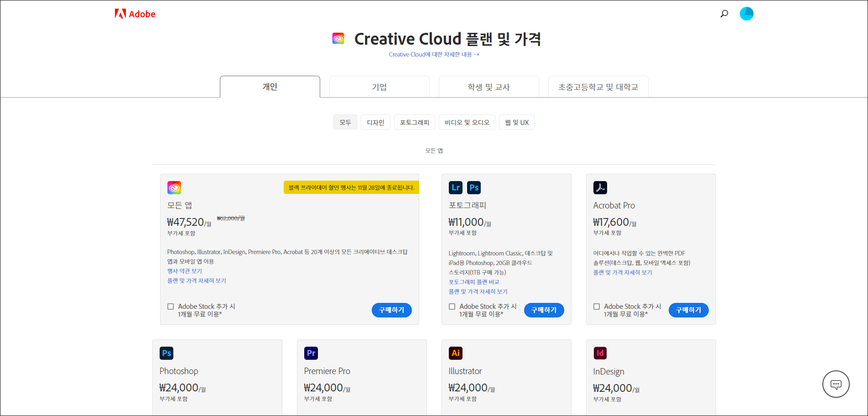The height and width of the screenshot is (416, 868).
Task: Click the Acrobat Pro card title
Action: [614, 206]
